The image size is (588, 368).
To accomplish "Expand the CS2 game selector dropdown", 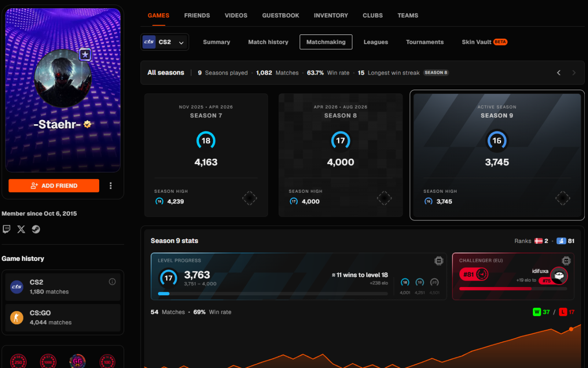I will pyautogui.click(x=165, y=42).
